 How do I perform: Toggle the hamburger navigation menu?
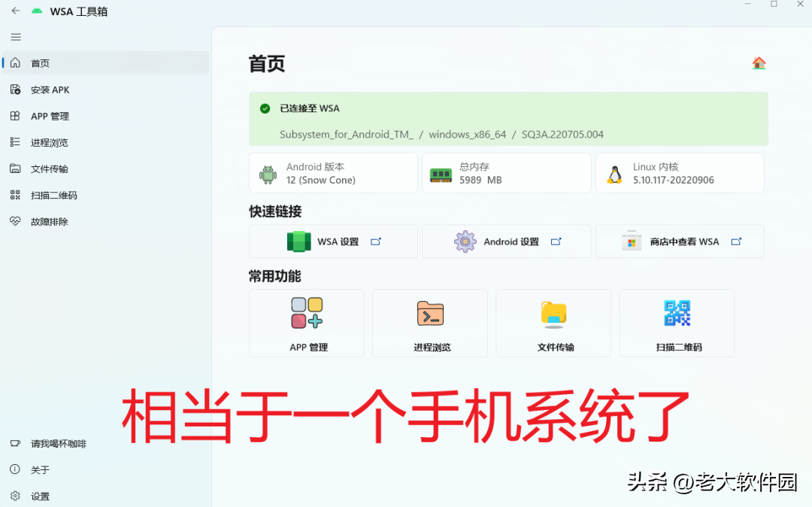point(16,37)
